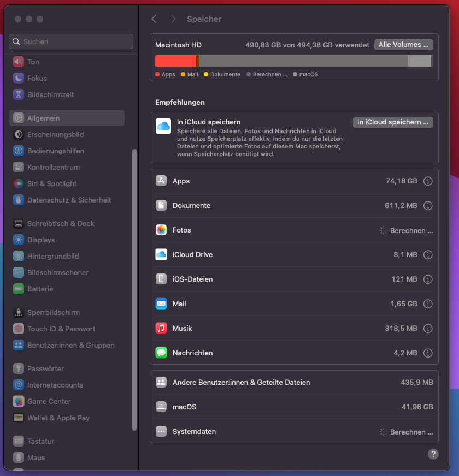Select the Fokus moon icon
Viewport: 459px width, 476px height.
click(x=19, y=78)
